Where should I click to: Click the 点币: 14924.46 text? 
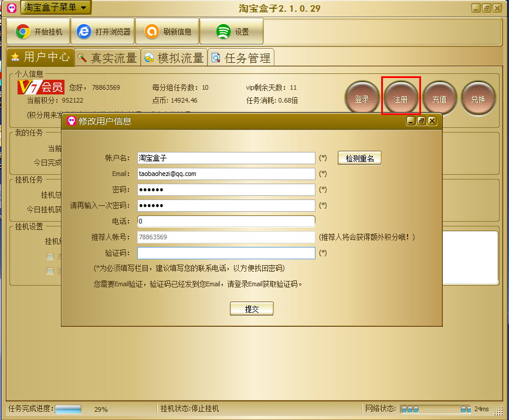coord(175,100)
